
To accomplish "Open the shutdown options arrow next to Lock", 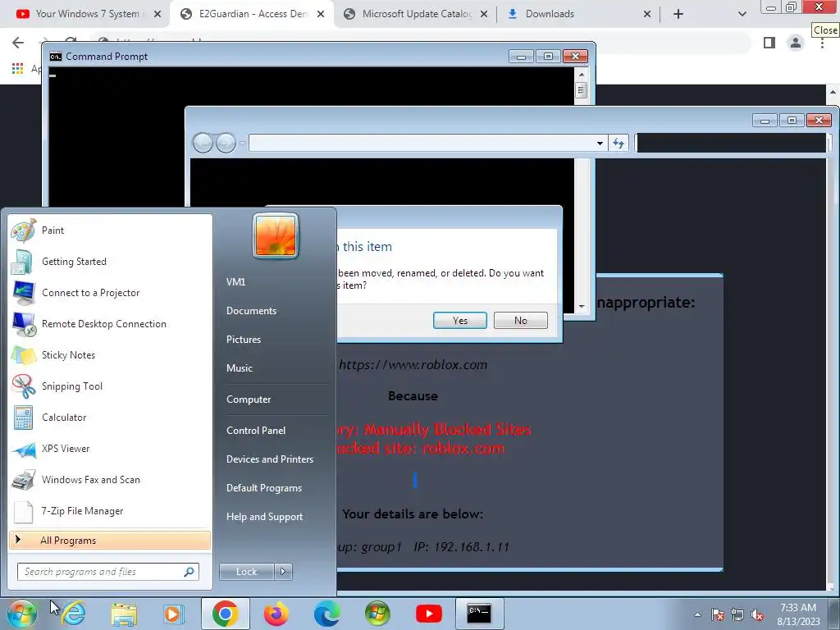I will click(x=283, y=572).
